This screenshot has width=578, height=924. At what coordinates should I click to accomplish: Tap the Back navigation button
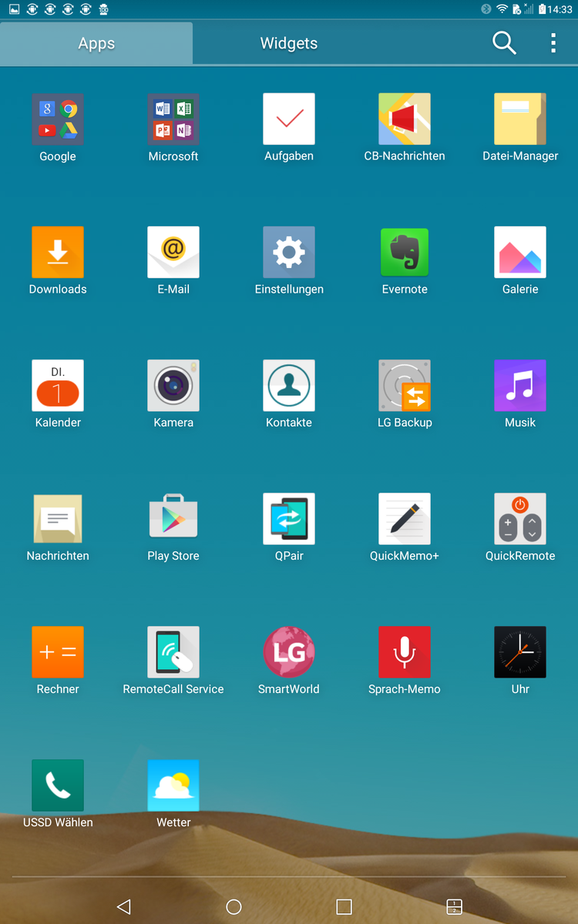[x=123, y=906]
